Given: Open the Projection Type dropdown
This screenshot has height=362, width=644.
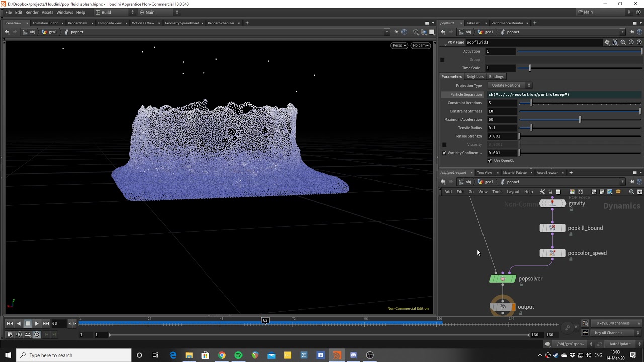Looking at the screenshot, I should [x=509, y=85].
